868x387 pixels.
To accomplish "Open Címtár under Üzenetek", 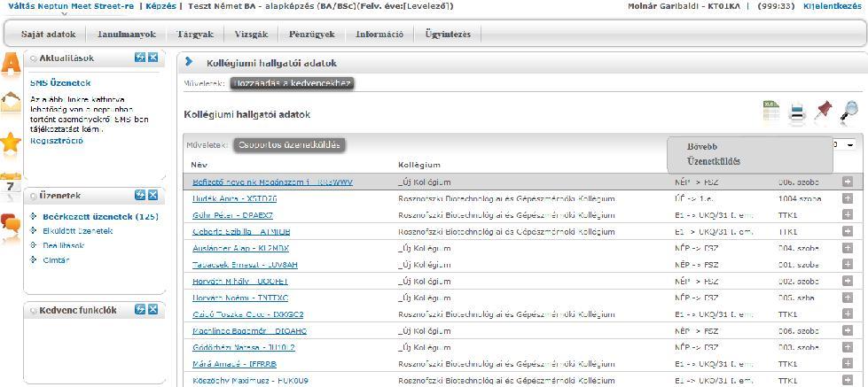I will [x=56, y=259].
